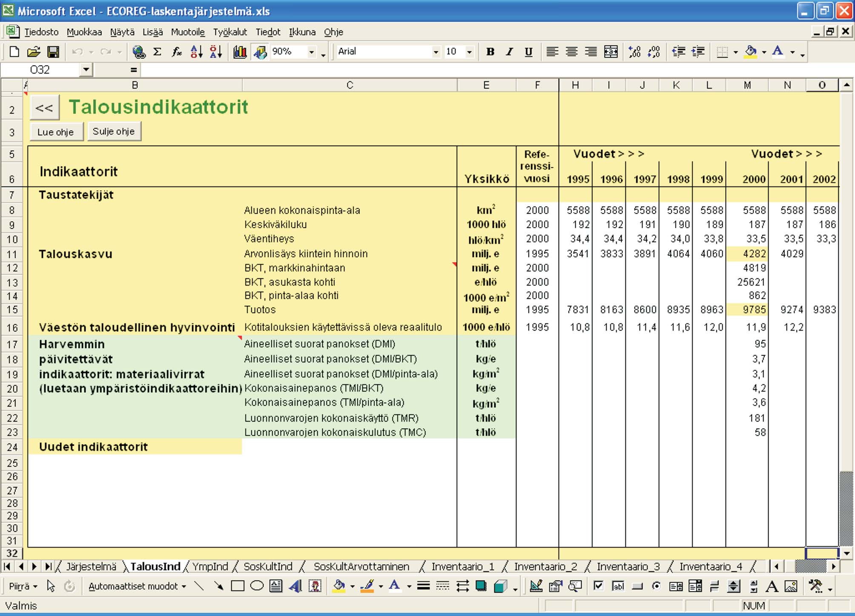The width and height of the screenshot is (855, 616).
Task: Increase the cell indent
Action: pyautogui.click(x=698, y=52)
